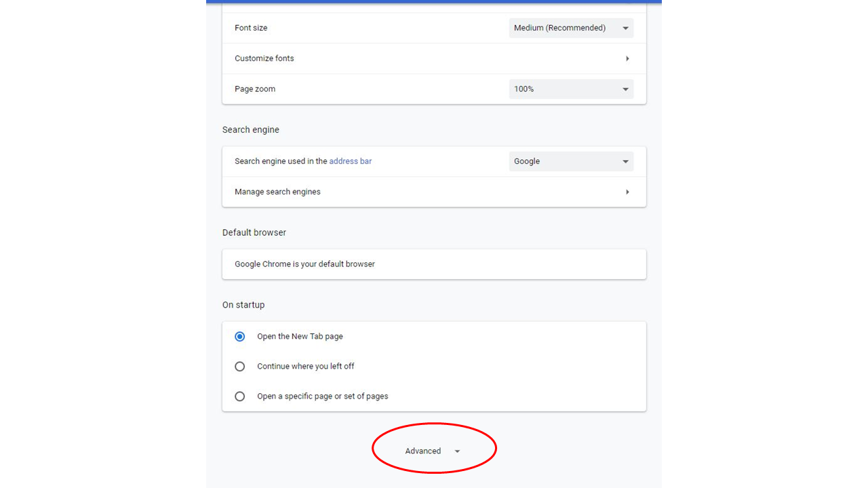Open the Page zoom 100% dropdown
Screen dimensions: 868x488
point(571,89)
